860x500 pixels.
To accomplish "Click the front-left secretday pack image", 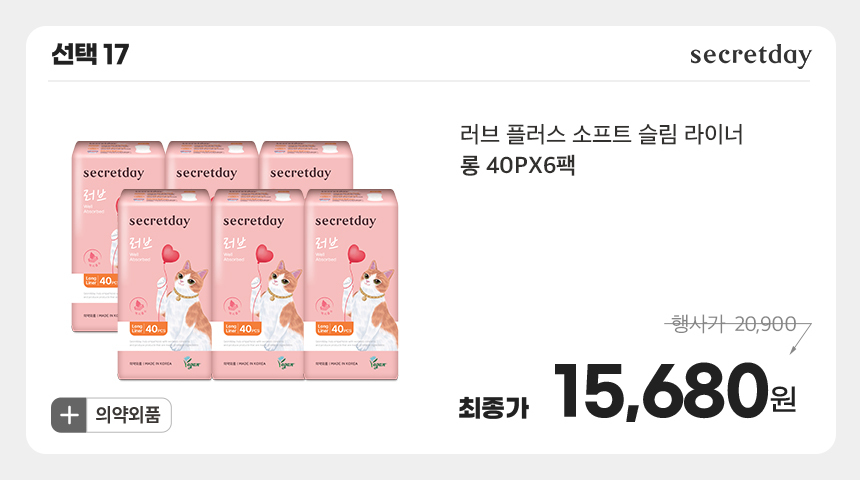I will point(165,285).
